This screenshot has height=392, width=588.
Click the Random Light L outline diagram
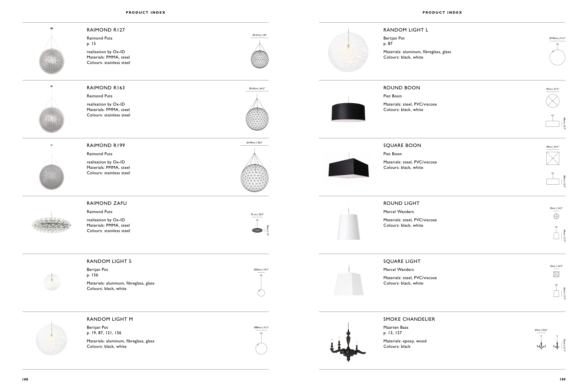point(557,55)
